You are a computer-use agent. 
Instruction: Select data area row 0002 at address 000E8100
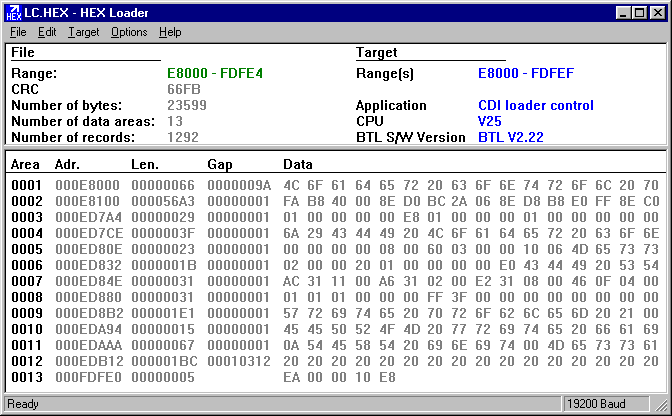coord(87,201)
